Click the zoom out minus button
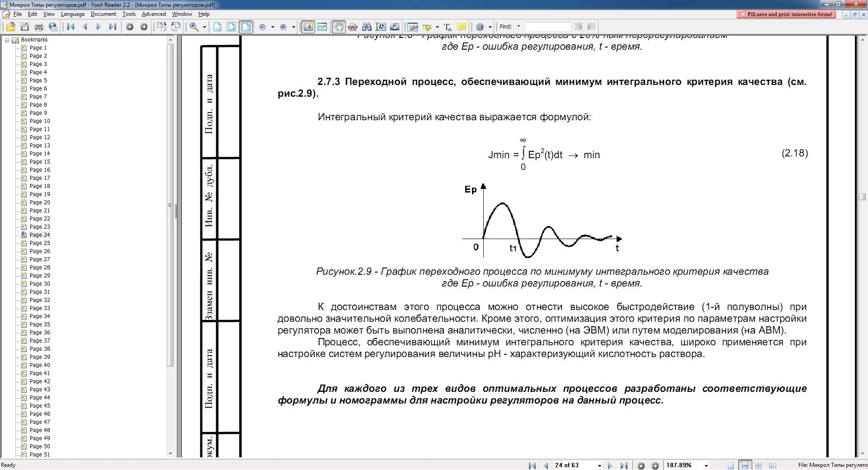The height and width of the screenshot is (470, 868). 263,27
